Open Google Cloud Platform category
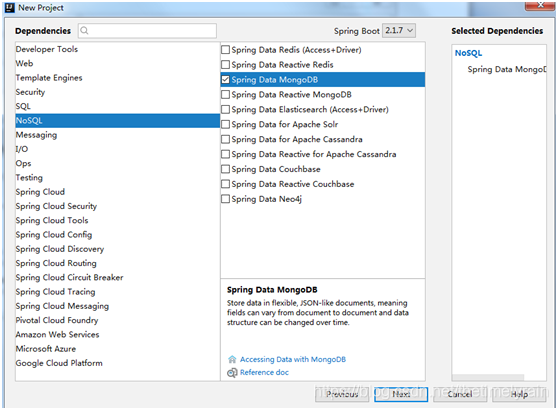Screen dimensions: 558x410 [x=117, y=363]
